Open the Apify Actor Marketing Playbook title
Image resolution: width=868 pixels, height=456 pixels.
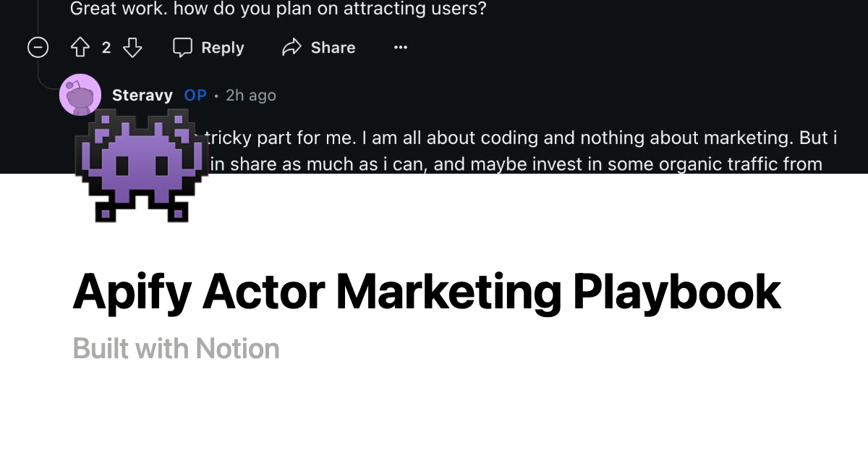click(x=425, y=291)
